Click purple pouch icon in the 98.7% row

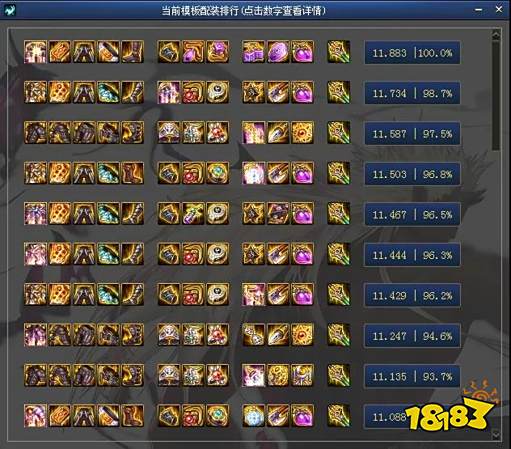(x=302, y=92)
